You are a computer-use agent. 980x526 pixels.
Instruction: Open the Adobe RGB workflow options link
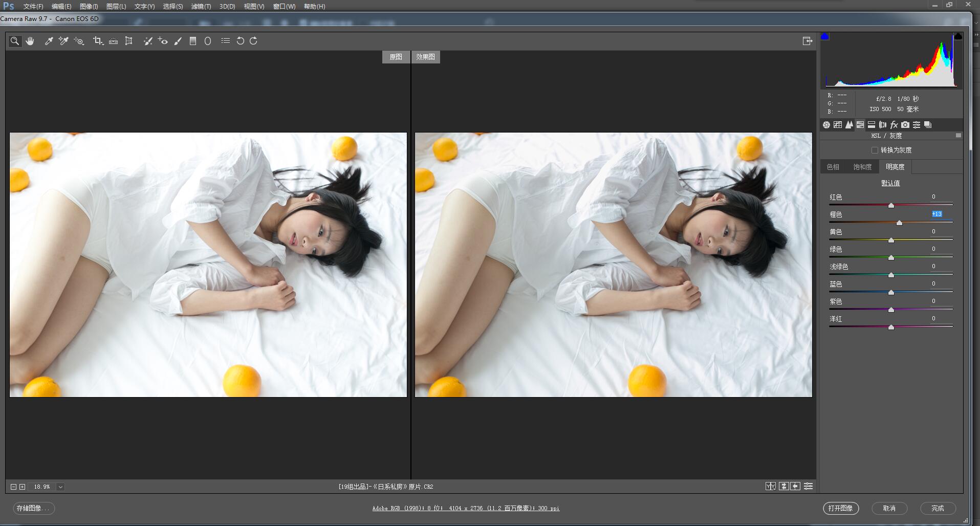pyautogui.click(x=466, y=508)
